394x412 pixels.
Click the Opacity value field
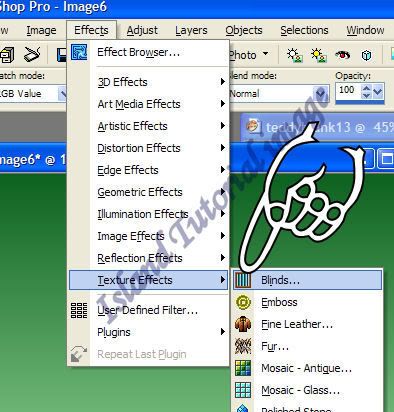click(348, 90)
